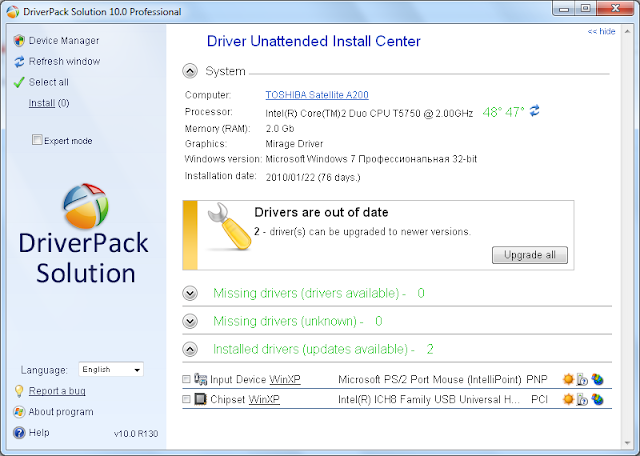
Task: Open Help from the sidebar
Action: [x=39, y=432]
